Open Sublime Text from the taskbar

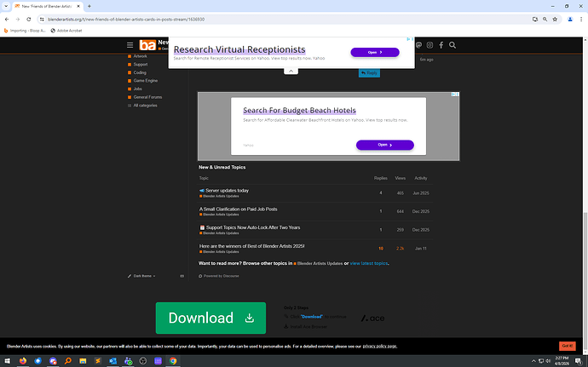(98, 361)
